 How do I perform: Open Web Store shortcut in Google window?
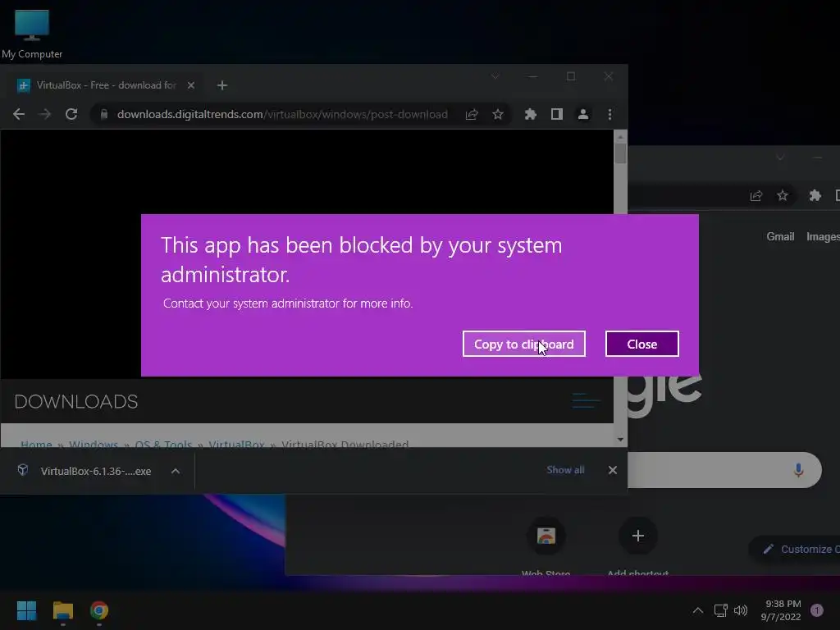point(546,546)
